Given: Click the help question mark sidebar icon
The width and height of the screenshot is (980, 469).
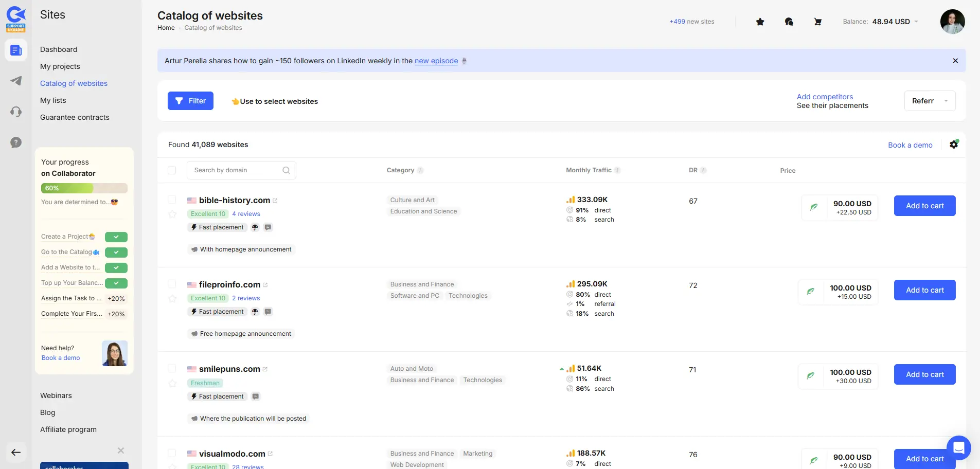Looking at the screenshot, I should (x=16, y=142).
